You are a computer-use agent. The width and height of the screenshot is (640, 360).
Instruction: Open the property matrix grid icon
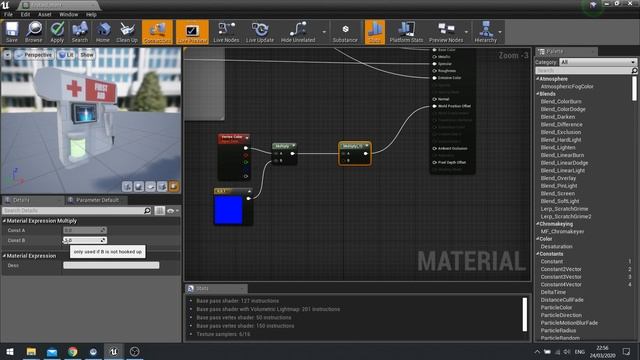pyautogui.click(x=160, y=211)
